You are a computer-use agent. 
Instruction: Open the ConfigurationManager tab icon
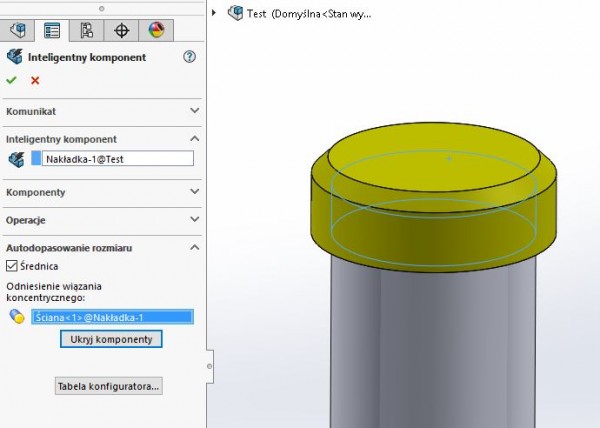[86, 30]
